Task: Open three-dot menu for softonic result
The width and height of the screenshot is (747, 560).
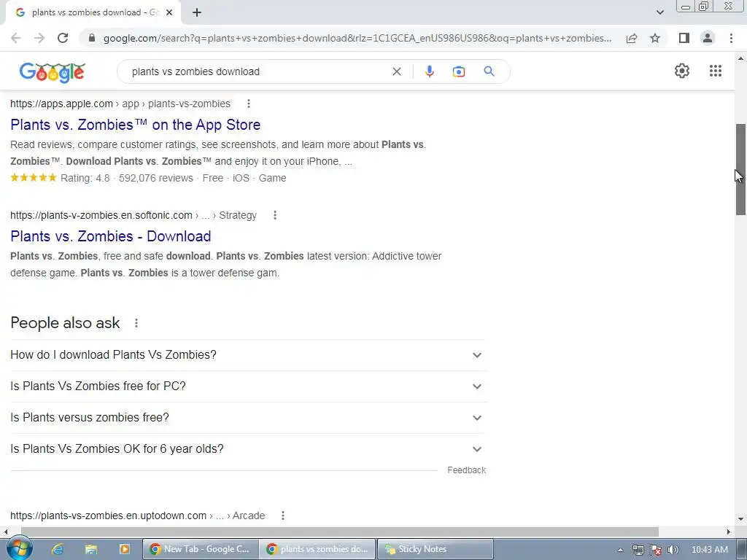Action: [275, 215]
